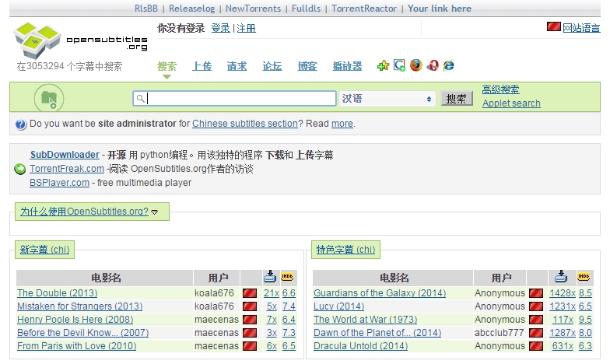Expand the 为什么使用OpenSubtitles.org? section
610x364 pixels.
point(89,212)
